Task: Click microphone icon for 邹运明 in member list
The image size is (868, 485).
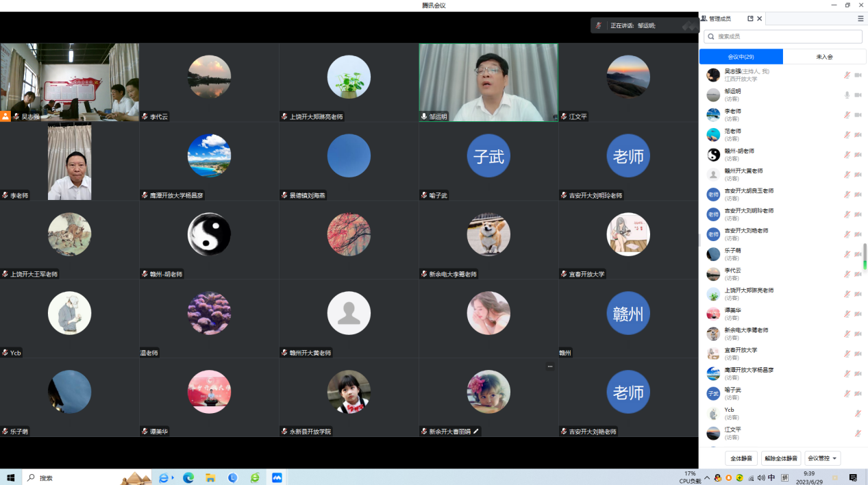Action: click(847, 95)
